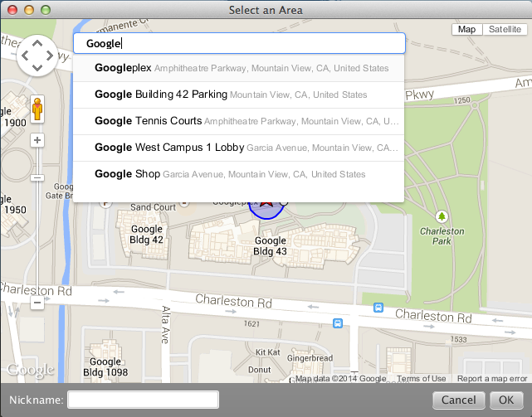Click the blue selected-area circle
The width and height of the screenshot is (532, 417).
(266, 211)
